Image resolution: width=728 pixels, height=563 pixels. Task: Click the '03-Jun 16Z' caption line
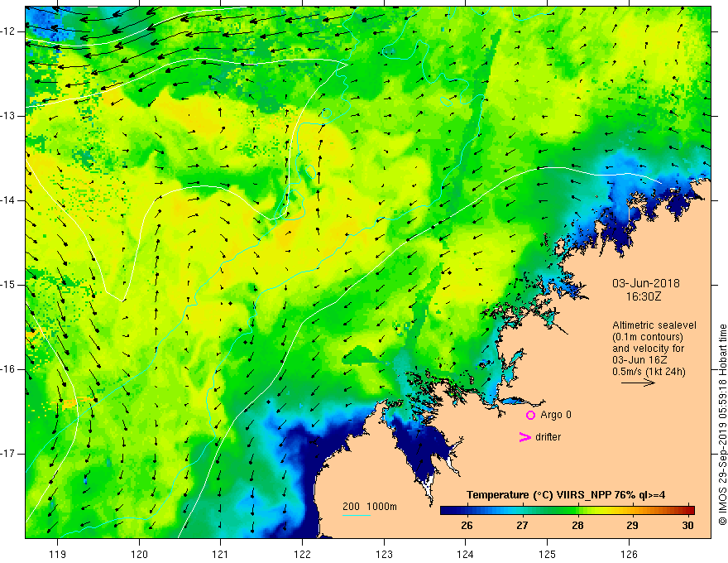[641, 360]
